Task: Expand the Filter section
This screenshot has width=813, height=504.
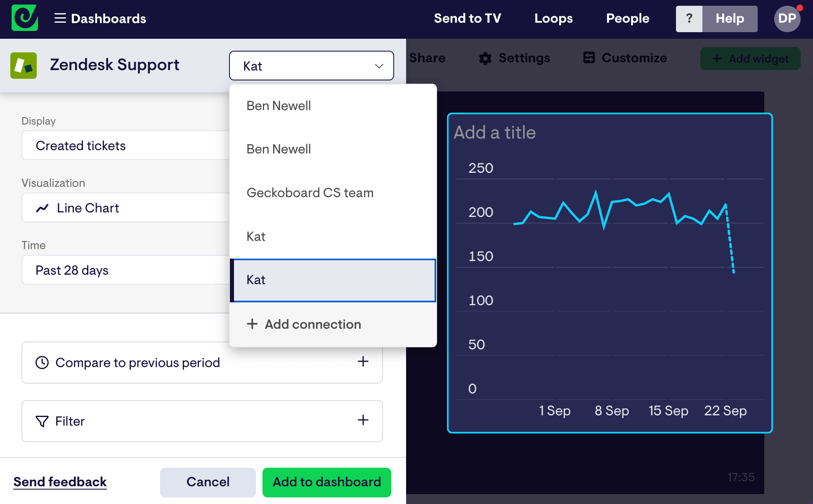Action: tap(202, 421)
